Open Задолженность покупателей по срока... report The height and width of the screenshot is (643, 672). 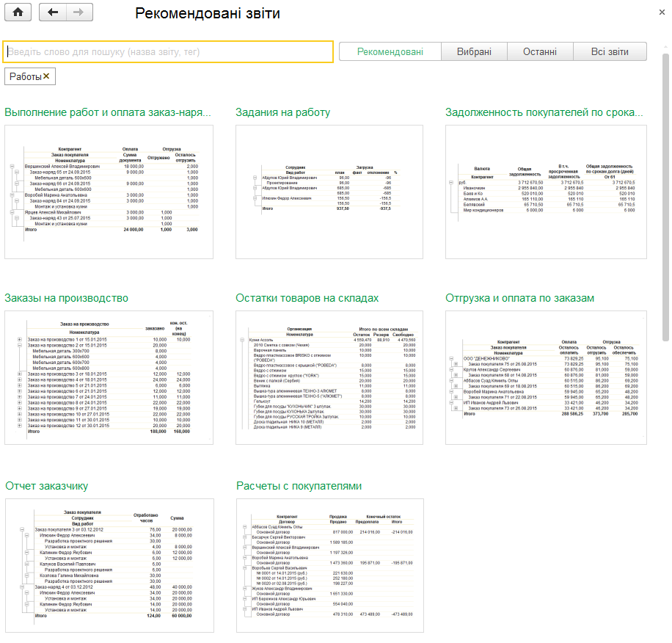(544, 112)
